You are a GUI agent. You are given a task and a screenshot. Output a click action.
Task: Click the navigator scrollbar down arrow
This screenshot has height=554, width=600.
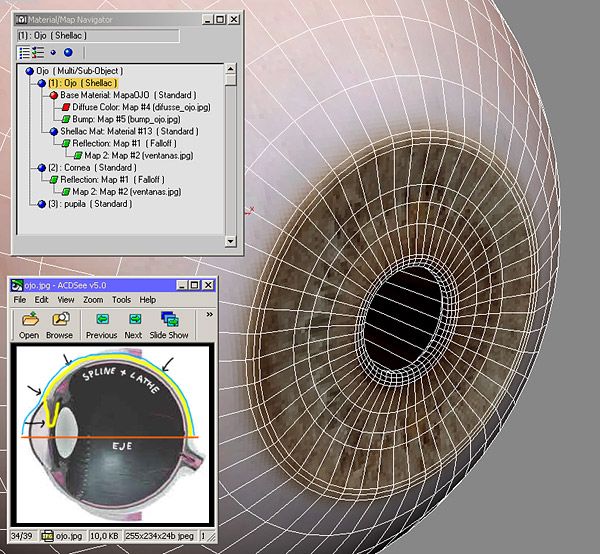[230, 241]
